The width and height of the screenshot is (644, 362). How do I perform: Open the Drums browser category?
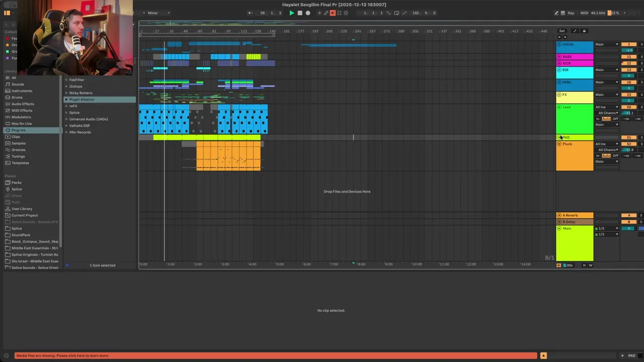17,98
